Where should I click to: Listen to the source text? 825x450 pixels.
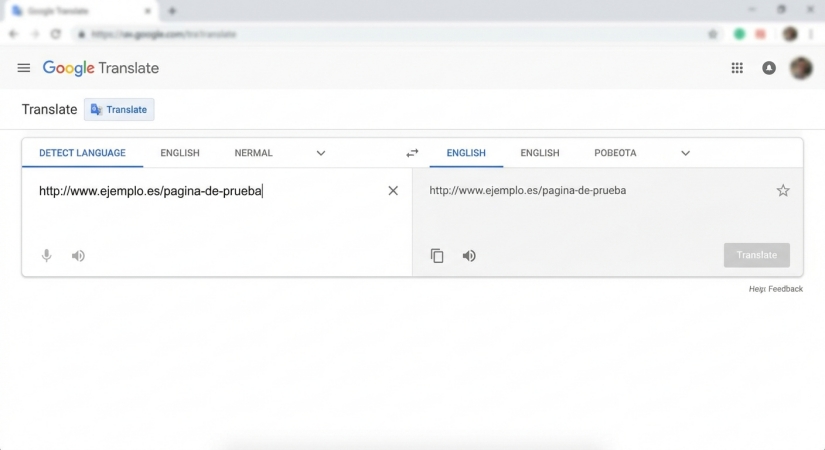(78, 256)
